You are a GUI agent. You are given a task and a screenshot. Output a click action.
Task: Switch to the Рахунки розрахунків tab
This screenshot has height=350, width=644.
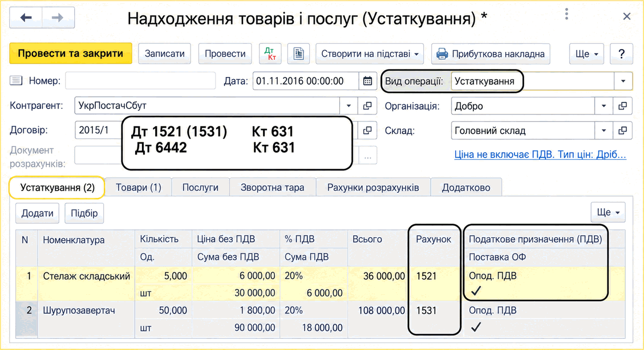click(x=373, y=188)
